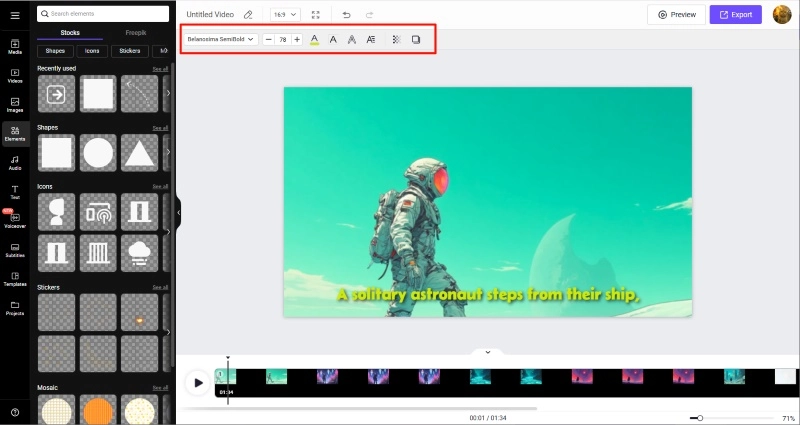
Task: Open the Templates panel in sidebar
Action: 15,279
